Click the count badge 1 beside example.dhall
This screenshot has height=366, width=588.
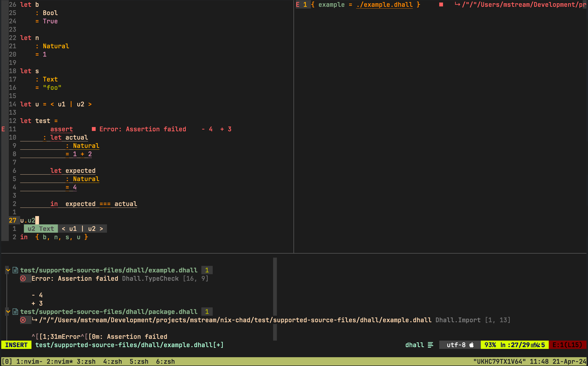(x=207, y=270)
